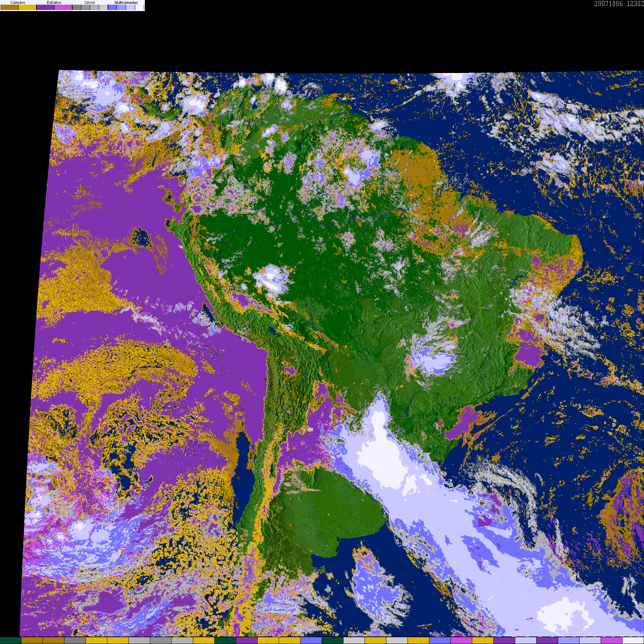The width and height of the screenshot is (644, 644).
Task: Click the Estratos legend label
Action: tap(54, 3)
